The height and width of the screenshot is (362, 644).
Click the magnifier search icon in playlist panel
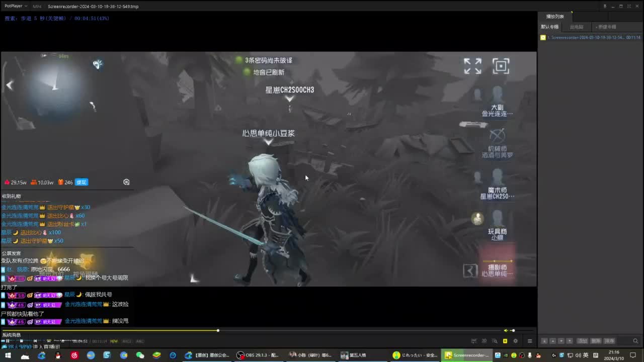tap(636, 341)
